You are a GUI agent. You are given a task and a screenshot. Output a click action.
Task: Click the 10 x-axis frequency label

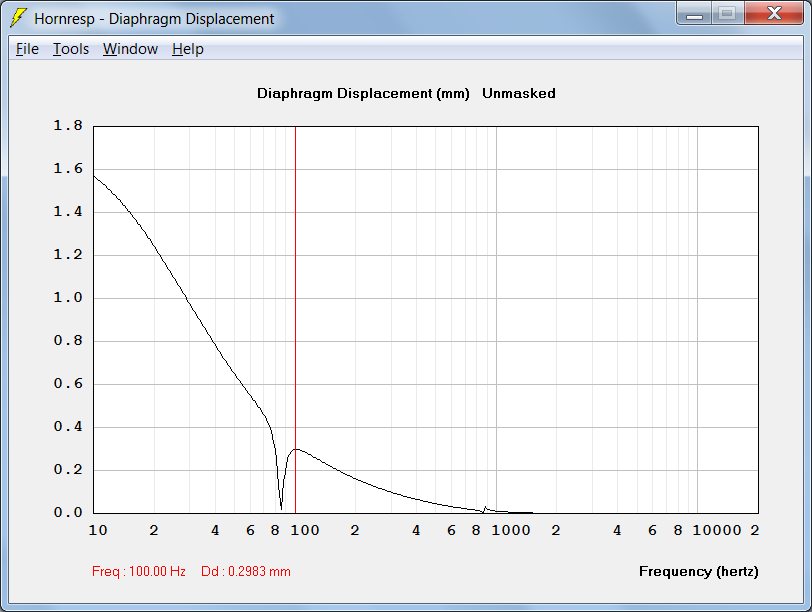[x=98, y=531]
